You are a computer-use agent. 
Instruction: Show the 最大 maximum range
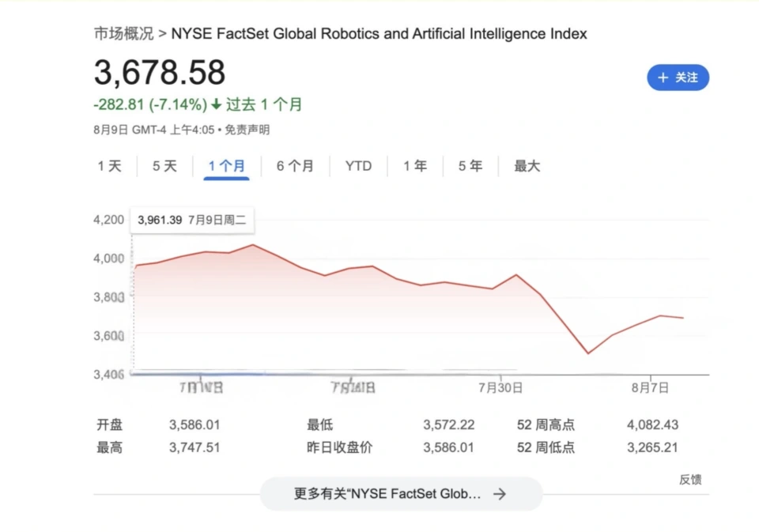point(527,166)
